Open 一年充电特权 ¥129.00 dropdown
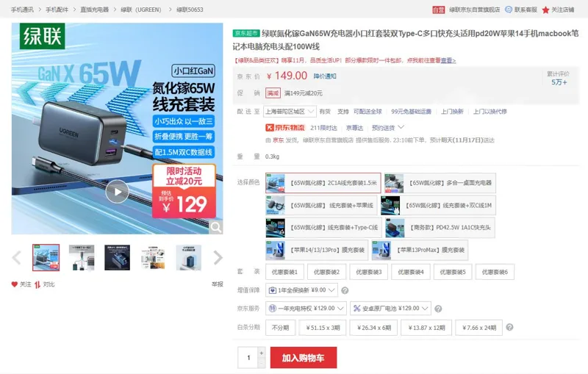 [306, 309]
